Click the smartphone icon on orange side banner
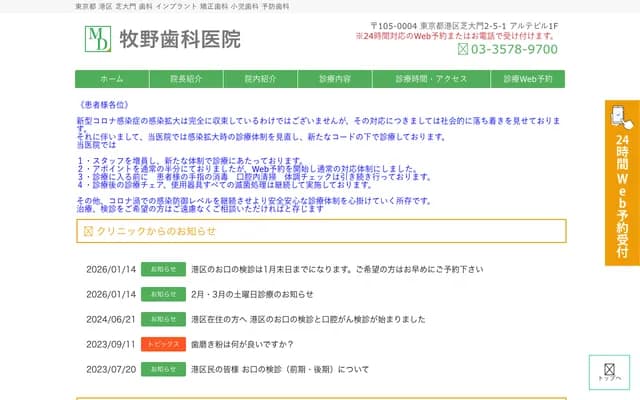Image resolution: width=640 pixels, height=400 pixels. 622,117
